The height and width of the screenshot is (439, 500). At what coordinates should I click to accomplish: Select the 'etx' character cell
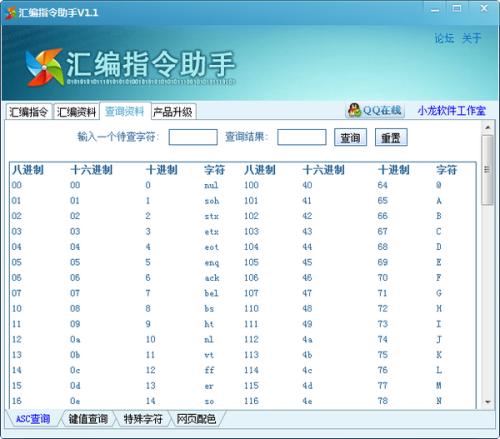[212, 232]
